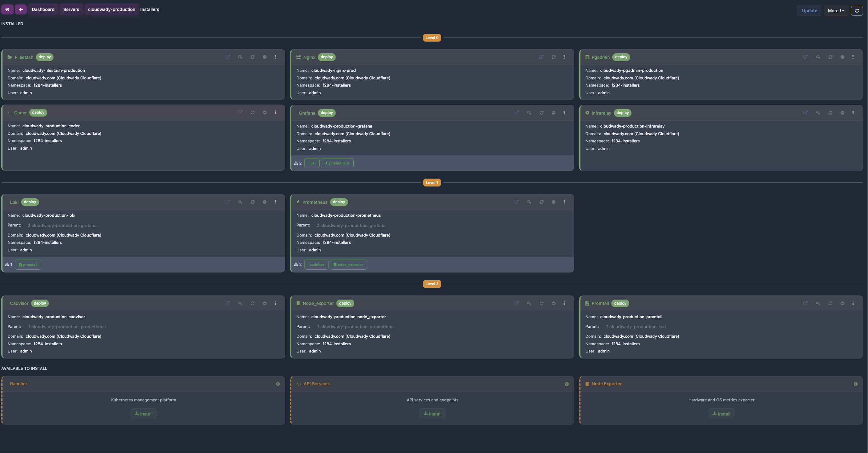Viewport: 868px width, 453px height.
Task: Click the key icon on Pgadmin card
Action: click(818, 57)
